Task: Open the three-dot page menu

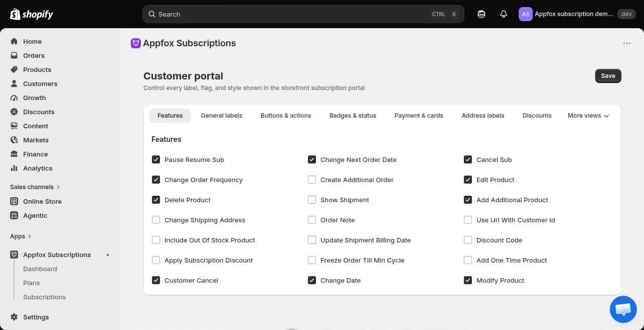Action: pyautogui.click(x=627, y=43)
